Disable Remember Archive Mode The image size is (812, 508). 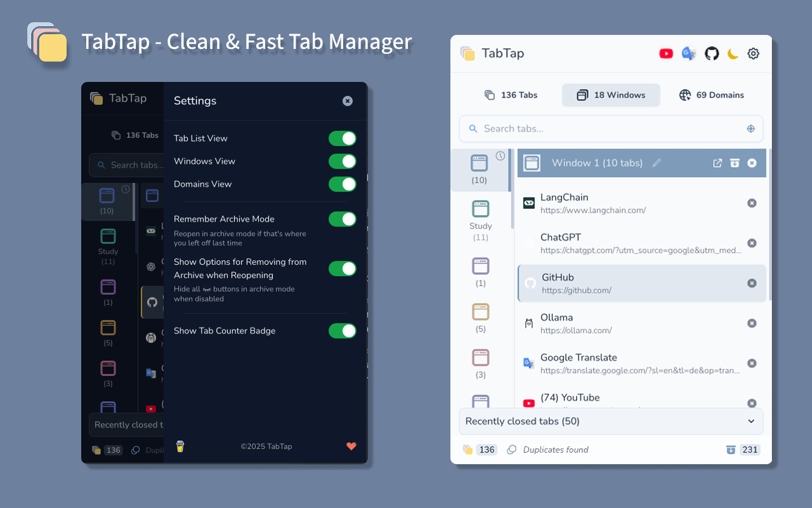pyautogui.click(x=343, y=219)
